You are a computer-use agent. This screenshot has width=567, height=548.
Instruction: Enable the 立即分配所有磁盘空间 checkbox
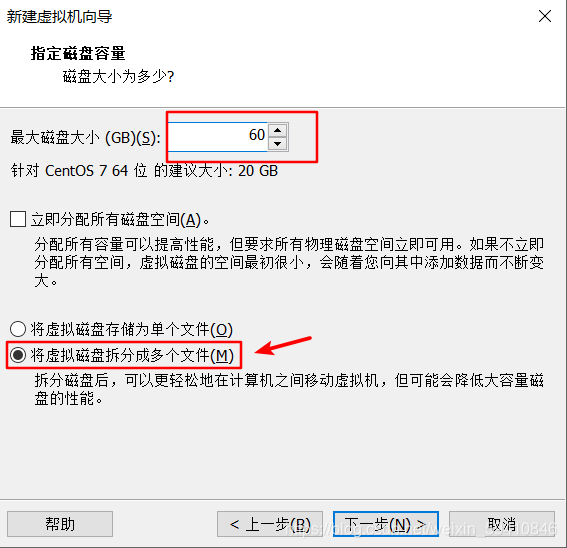[18, 219]
